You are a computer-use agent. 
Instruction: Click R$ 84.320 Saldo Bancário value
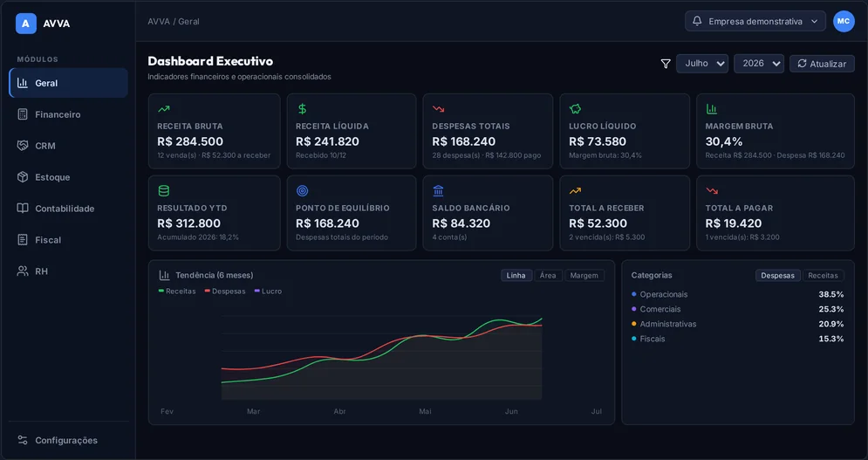point(461,223)
